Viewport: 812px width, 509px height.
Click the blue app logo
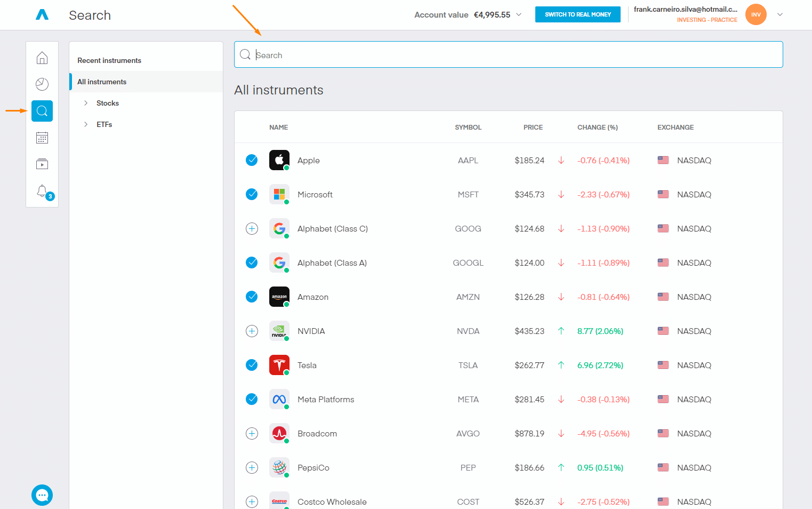tap(42, 15)
